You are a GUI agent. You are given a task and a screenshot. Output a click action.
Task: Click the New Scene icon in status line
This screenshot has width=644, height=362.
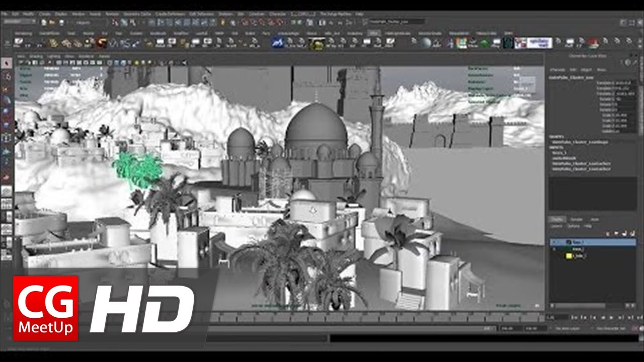[x=44, y=22]
